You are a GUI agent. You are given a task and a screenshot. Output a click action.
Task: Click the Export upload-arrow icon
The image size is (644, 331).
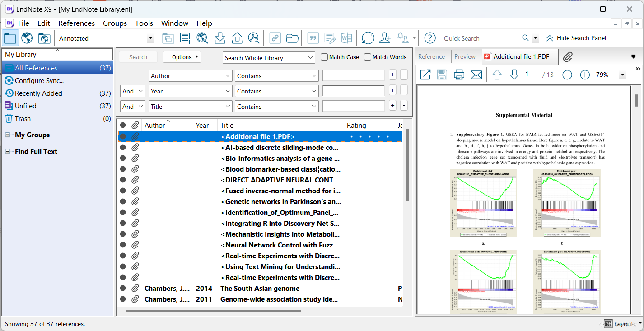237,38
